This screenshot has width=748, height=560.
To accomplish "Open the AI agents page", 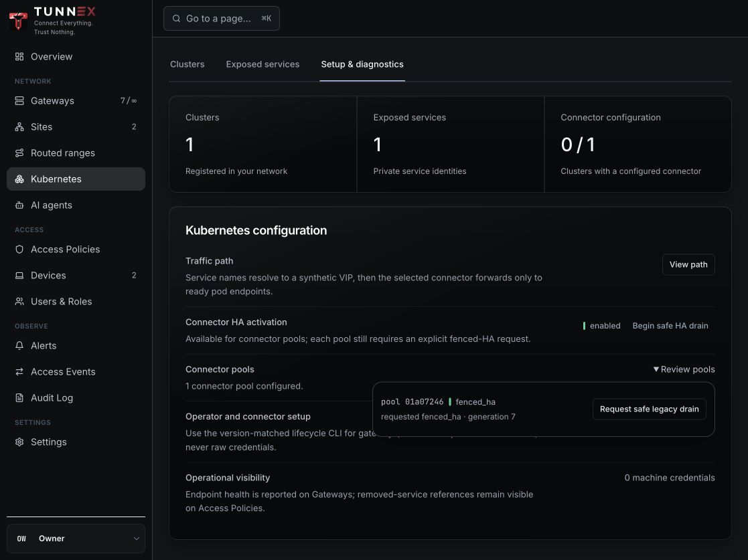I will pos(76,205).
